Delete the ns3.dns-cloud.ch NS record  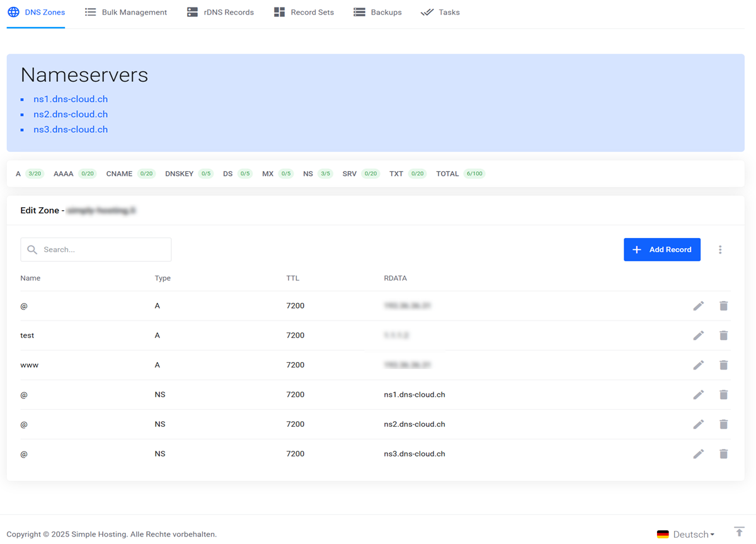click(723, 453)
